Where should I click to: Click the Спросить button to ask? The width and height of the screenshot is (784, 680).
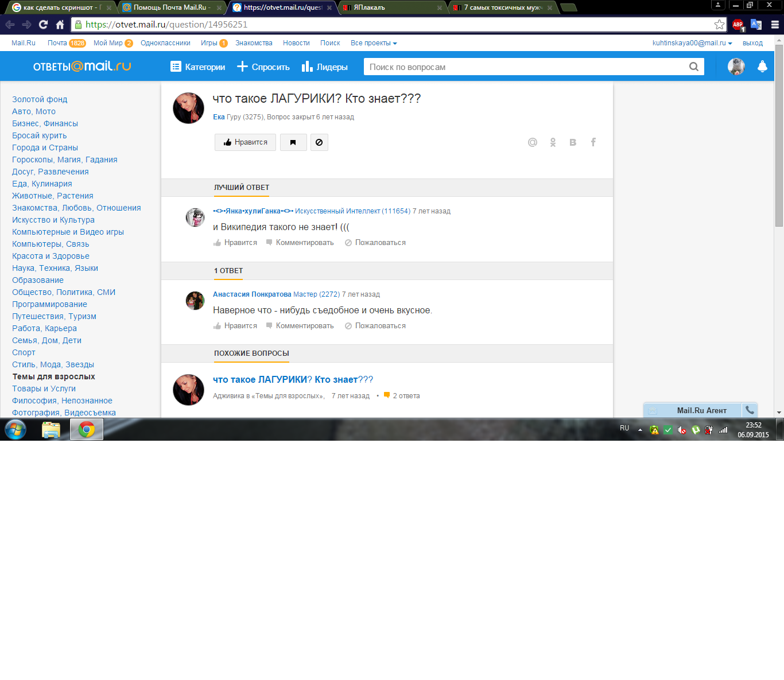pyautogui.click(x=263, y=67)
